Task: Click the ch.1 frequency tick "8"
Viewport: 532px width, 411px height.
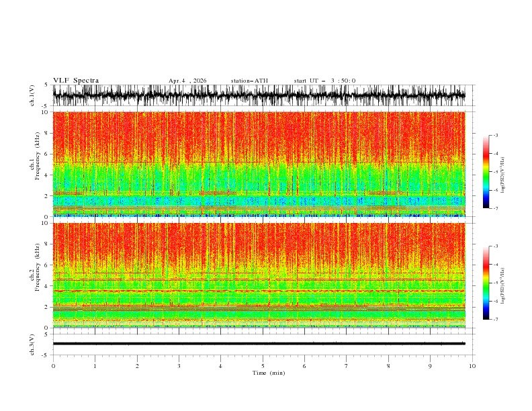Action: 46,133
